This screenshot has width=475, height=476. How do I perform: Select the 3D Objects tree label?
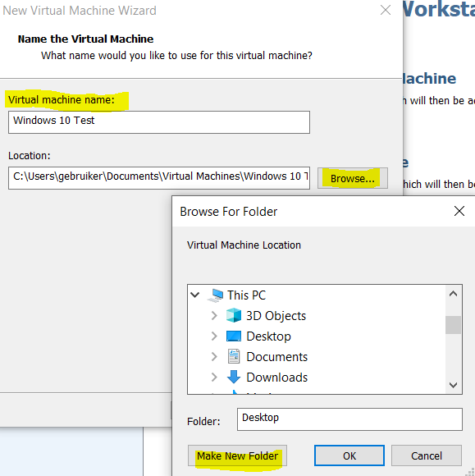click(276, 316)
